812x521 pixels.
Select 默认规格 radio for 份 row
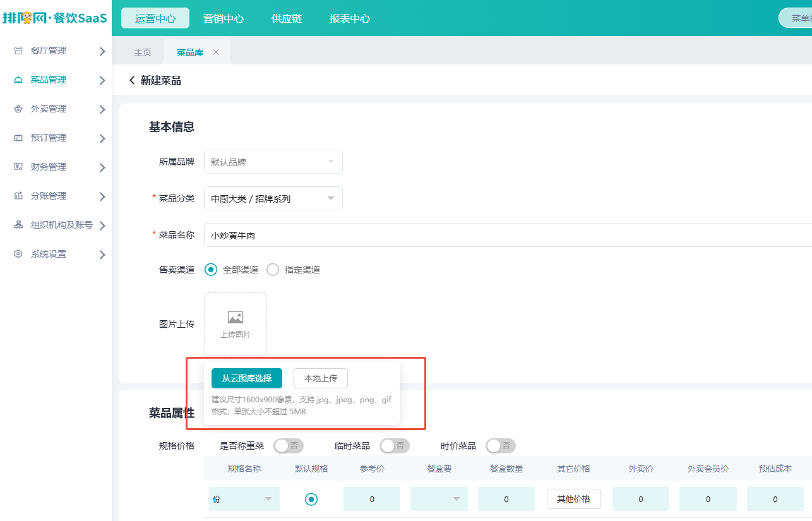pyautogui.click(x=311, y=499)
